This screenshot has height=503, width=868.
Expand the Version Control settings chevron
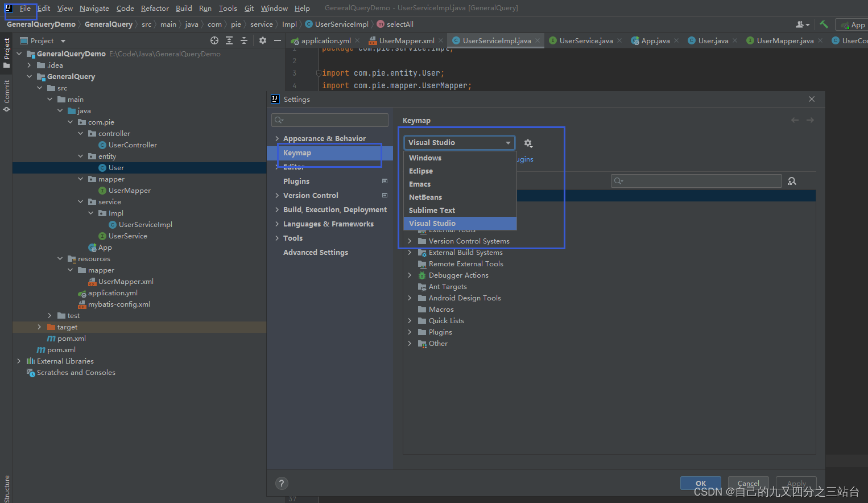[277, 195]
